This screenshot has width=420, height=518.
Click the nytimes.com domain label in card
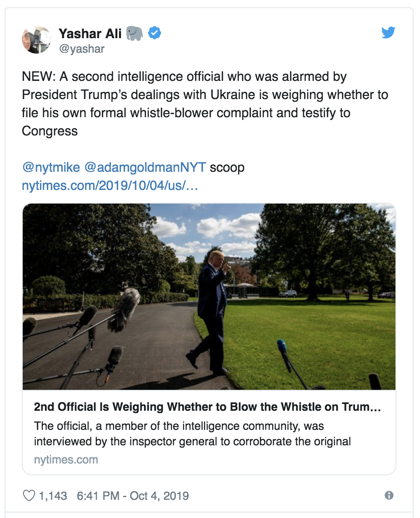coord(66,459)
